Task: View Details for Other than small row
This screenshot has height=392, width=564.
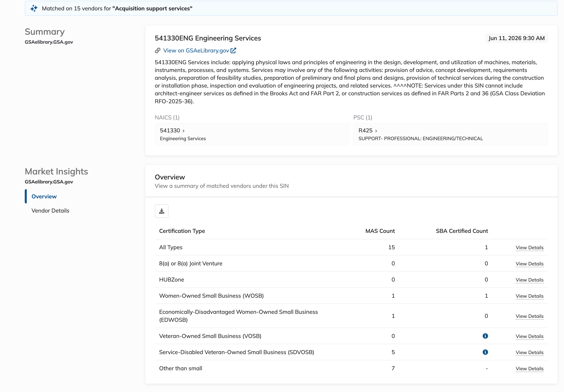Action: point(529,369)
